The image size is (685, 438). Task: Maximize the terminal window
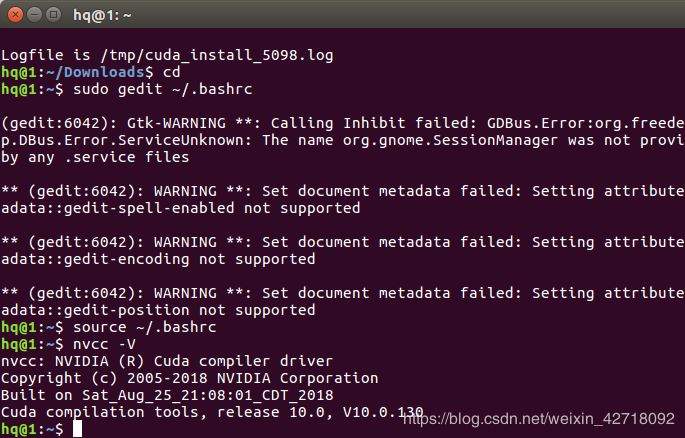(x=52, y=14)
